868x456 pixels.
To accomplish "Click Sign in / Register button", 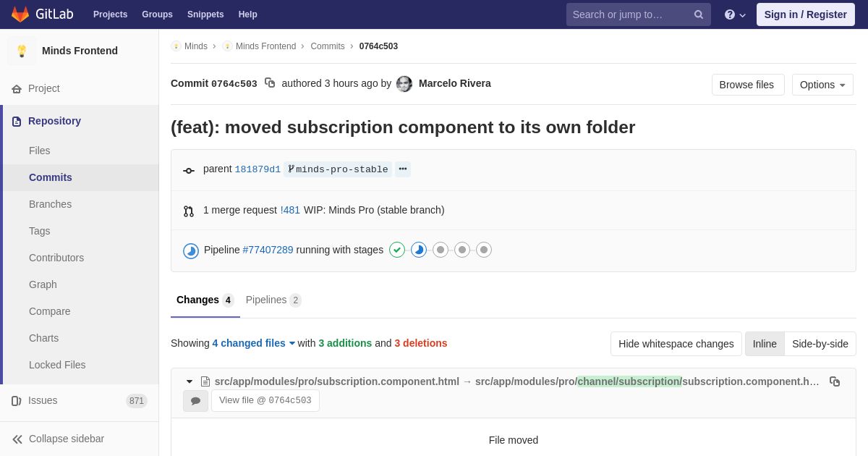I will point(806,14).
